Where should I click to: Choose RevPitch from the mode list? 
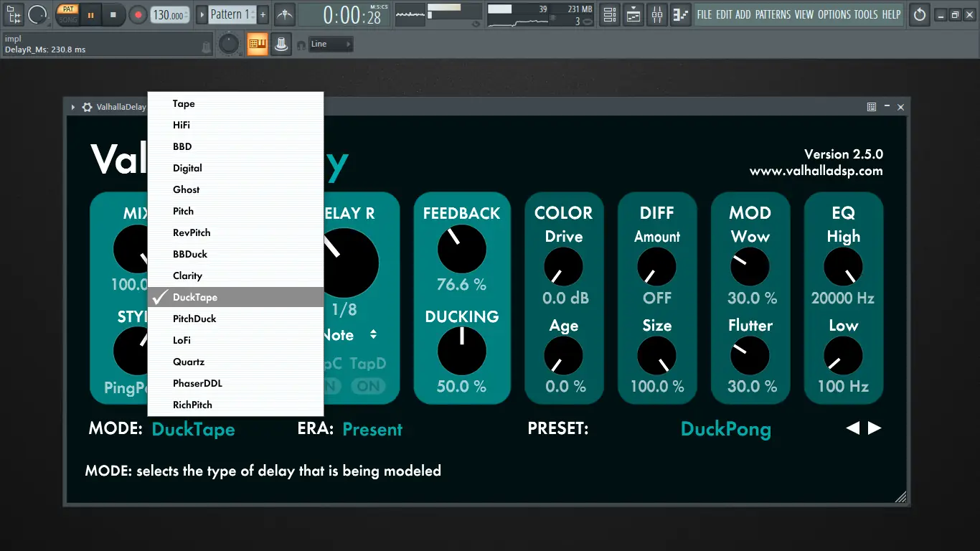click(235, 232)
